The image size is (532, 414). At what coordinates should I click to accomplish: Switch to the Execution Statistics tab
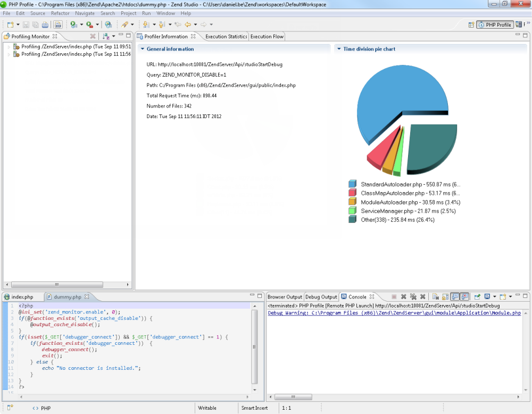[x=226, y=36]
